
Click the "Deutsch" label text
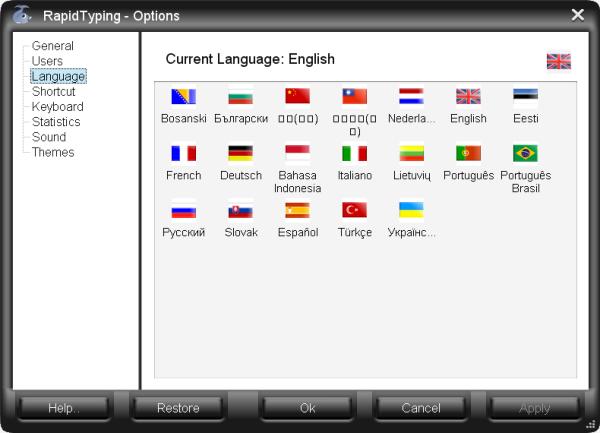[241, 176]
